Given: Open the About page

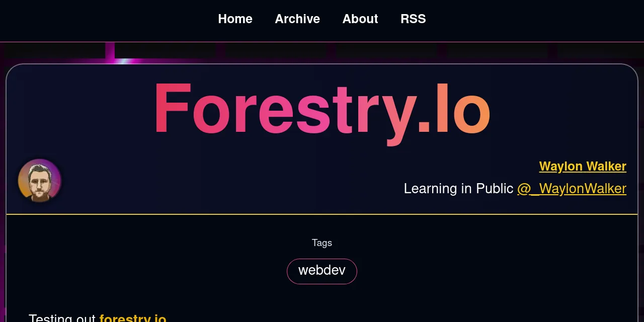Looking at the screenshot, I should coord(360,19).
